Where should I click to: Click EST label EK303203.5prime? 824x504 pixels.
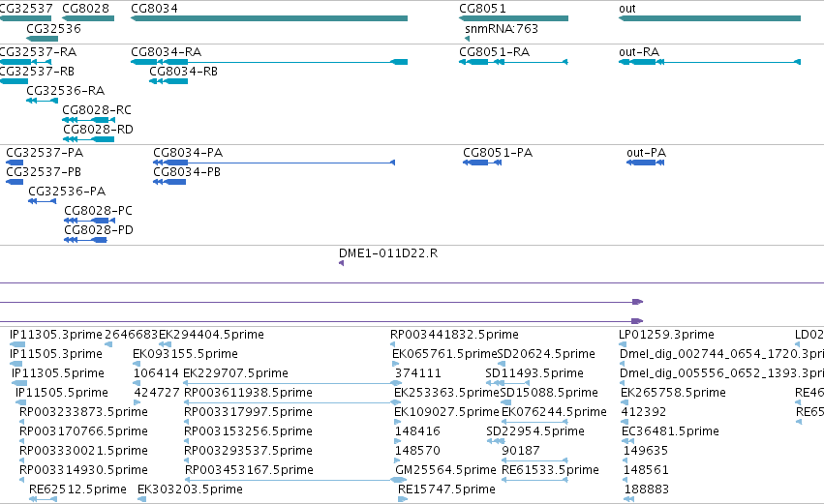[x=190, y=489]
